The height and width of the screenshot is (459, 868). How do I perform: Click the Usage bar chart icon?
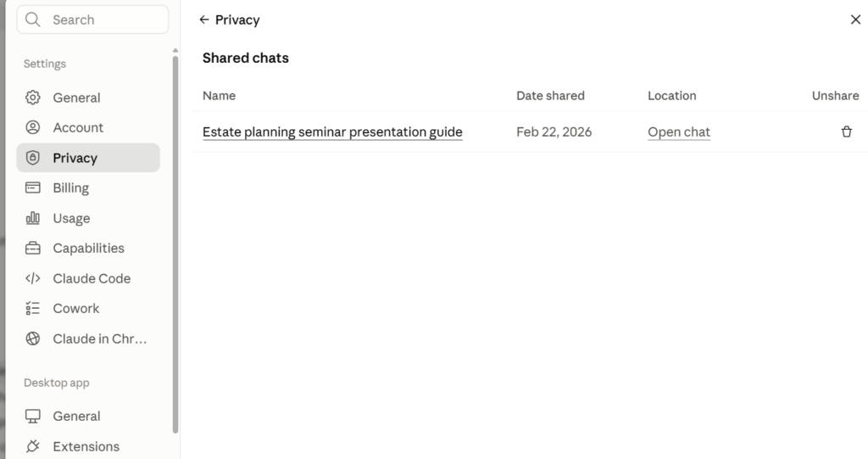point(33,218)
